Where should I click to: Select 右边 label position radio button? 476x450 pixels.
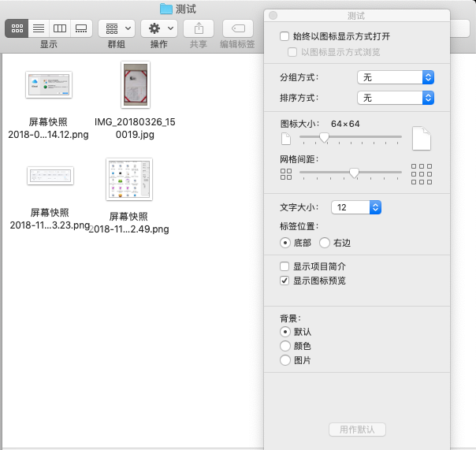point(325,244)
